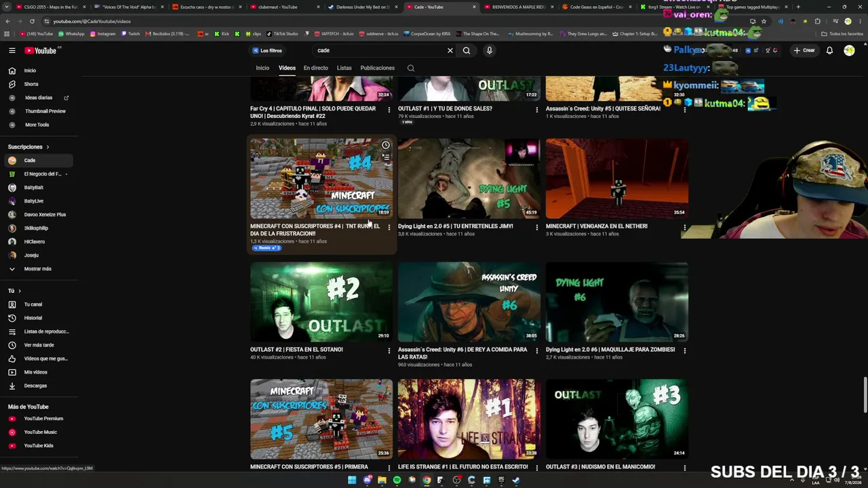This screenshot has height=488, width=868.
Task: Expand the Suscripciones section
Action: [x=28, y=146]
